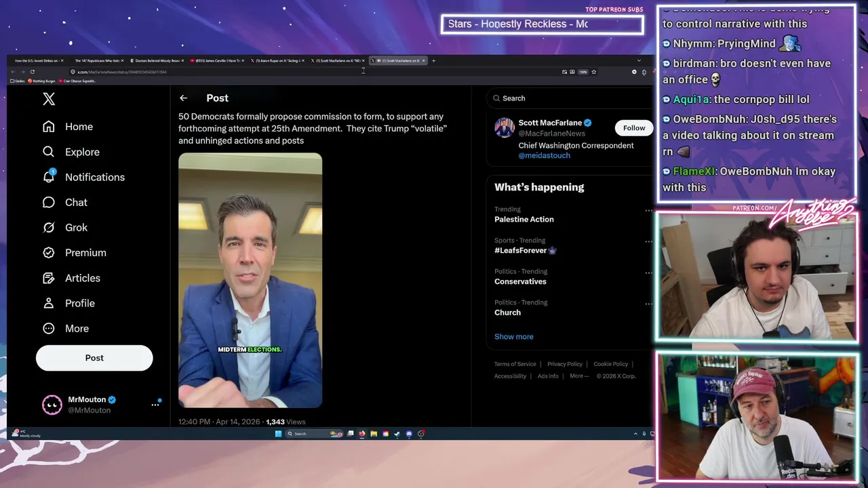This screenshot has width=868, height=488.
Task: Open OBS Studio on the taskbar
Action: [x=421, y=434]
